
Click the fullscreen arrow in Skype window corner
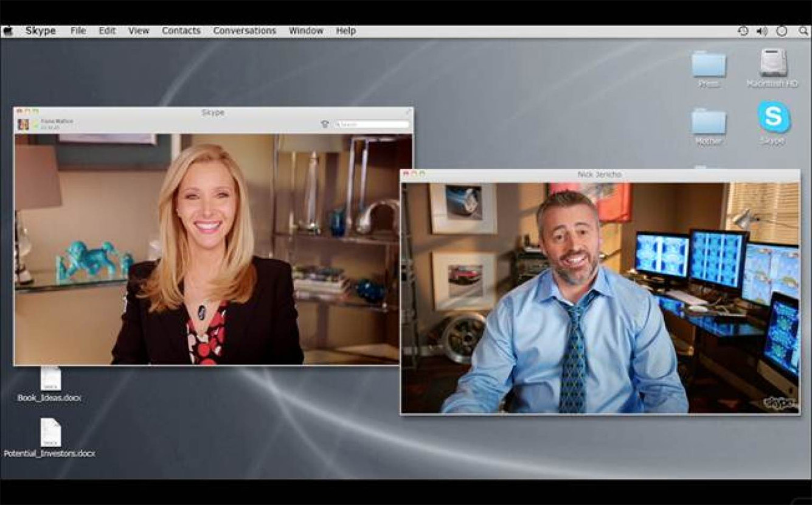coord(408,112)
